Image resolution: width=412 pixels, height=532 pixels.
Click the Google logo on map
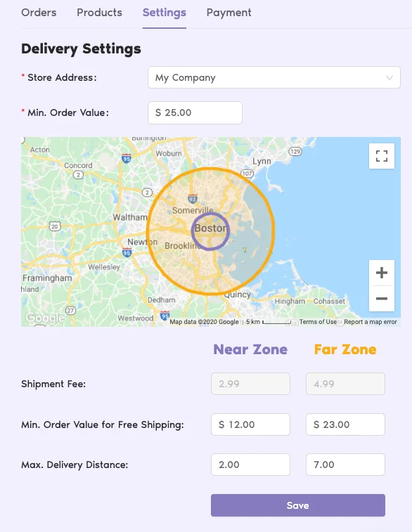(45, 318)
